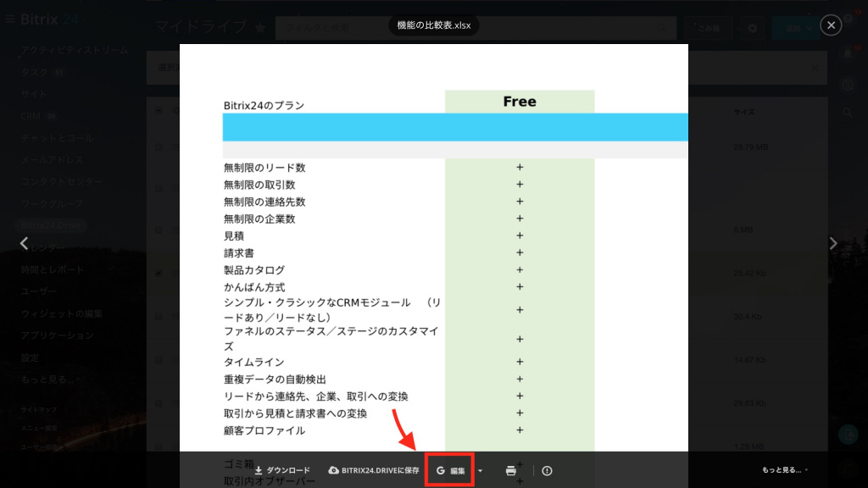Open ワークグループ in the sidebar
Viewport: 868px width, 488px height.
click(x=52, y=203)
